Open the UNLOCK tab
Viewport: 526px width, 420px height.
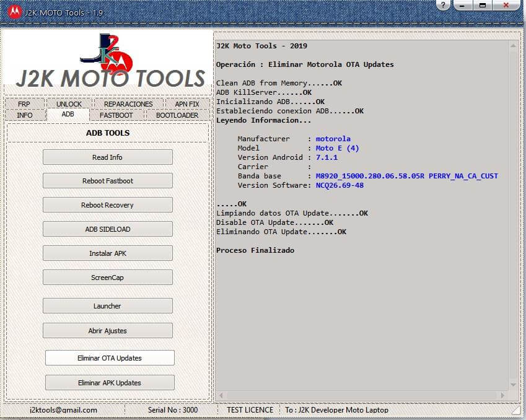[x=69, y=104]
